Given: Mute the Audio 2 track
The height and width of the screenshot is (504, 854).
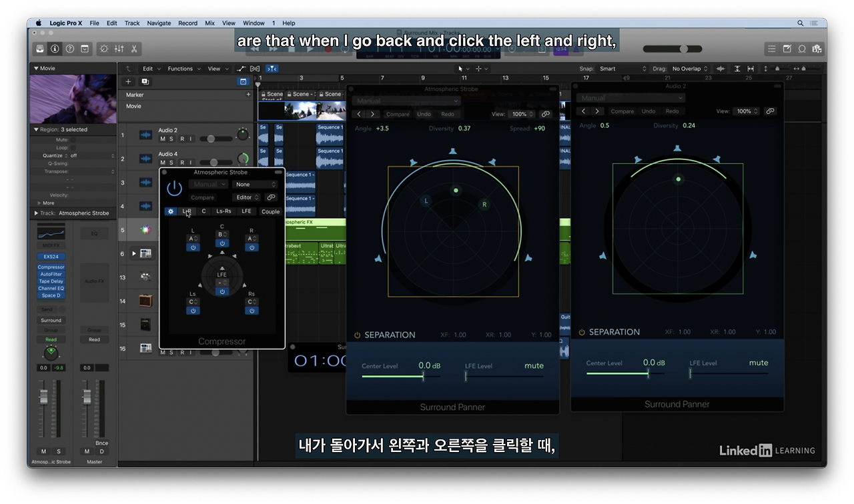Looking at the screenshot, I should pyautogui.click(x=162, y=139).
